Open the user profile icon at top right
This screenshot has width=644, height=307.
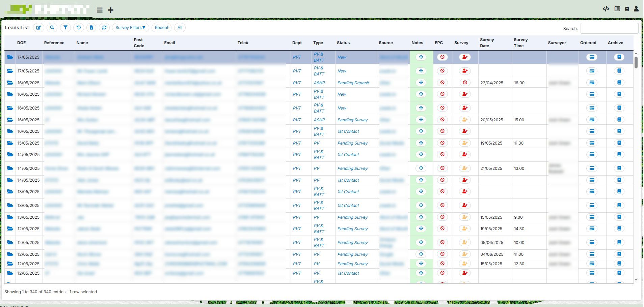pyautogui.click(x=636, y=9)
